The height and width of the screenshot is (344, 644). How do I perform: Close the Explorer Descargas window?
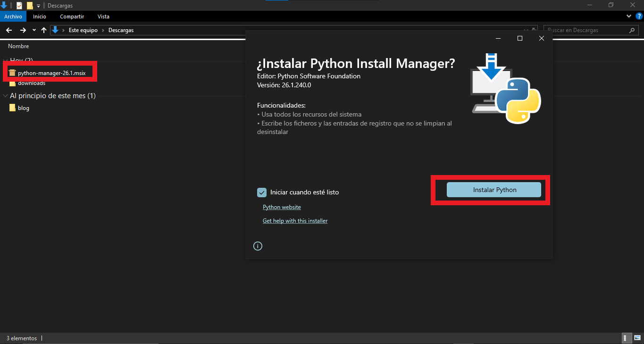point(633,5)
